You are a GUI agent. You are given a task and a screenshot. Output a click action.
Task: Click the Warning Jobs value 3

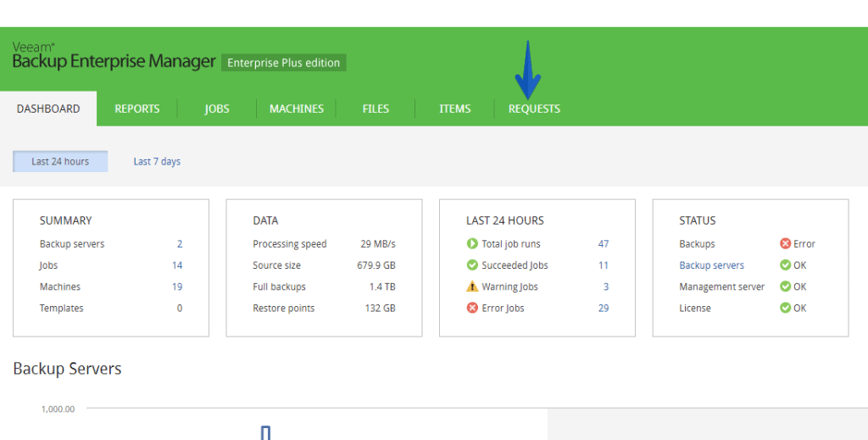tap(606, 287)
